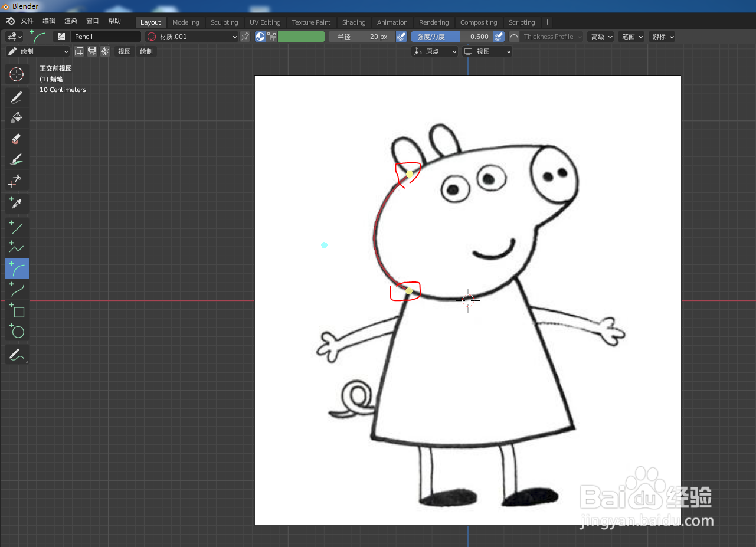Select the Draw pencil tool
The image size is (756, 547).
tap(17, 97)
